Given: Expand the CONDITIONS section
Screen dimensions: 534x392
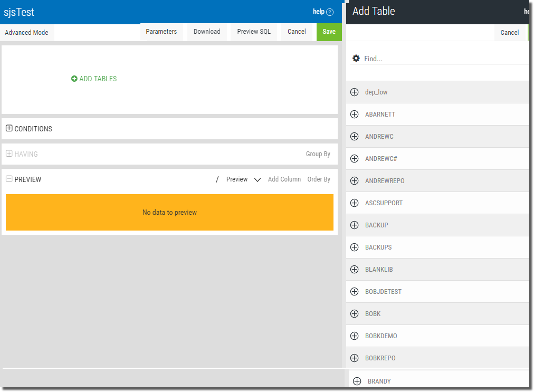Looking at the screenshot, I should tap(9, 128).
